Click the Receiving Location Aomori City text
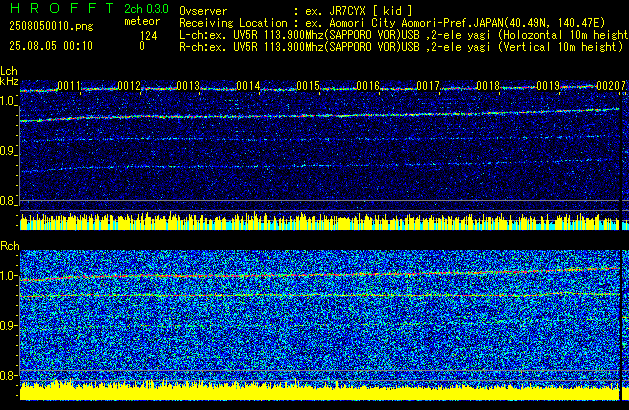The image size is (629, 410). (392, 23)
